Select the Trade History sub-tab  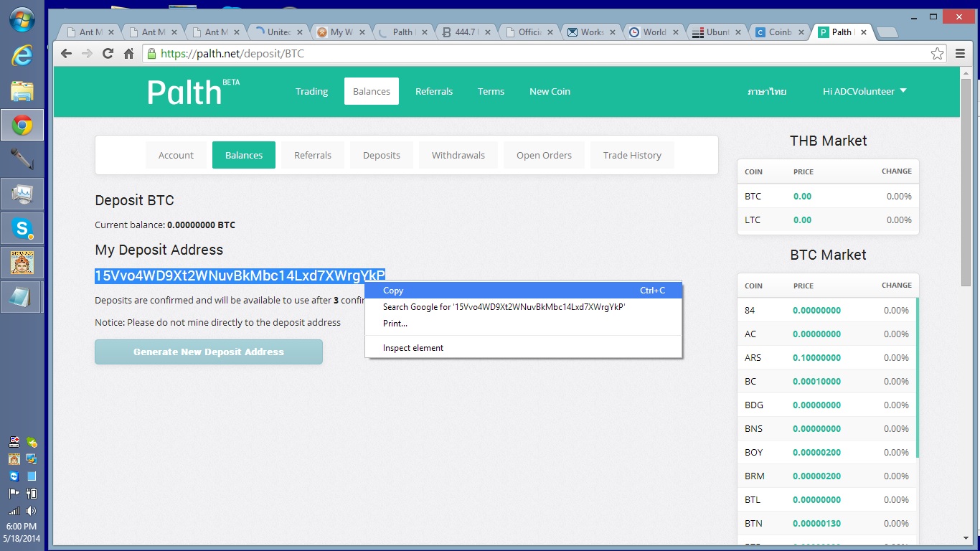point(632,155)
